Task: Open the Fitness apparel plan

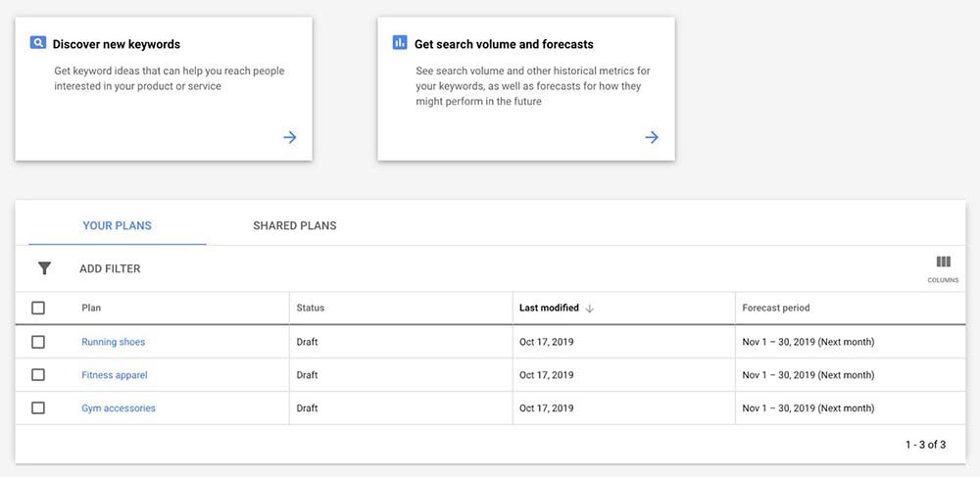Action: [x=115, y=375]
